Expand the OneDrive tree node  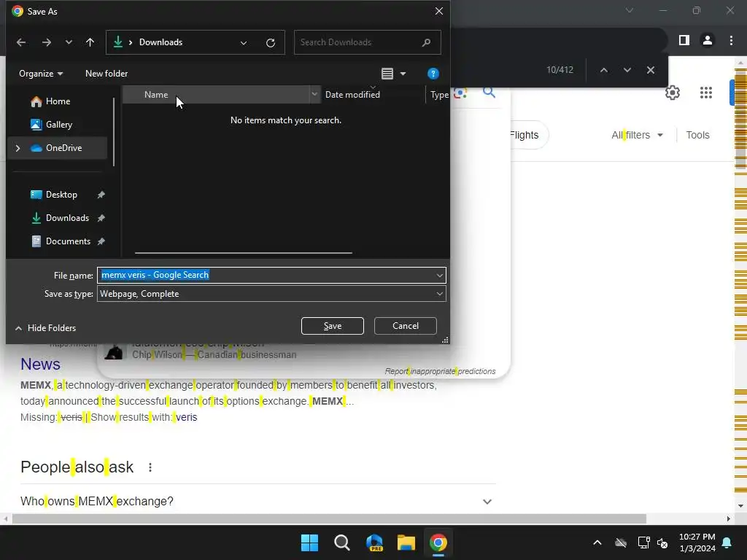coord(18,148)
